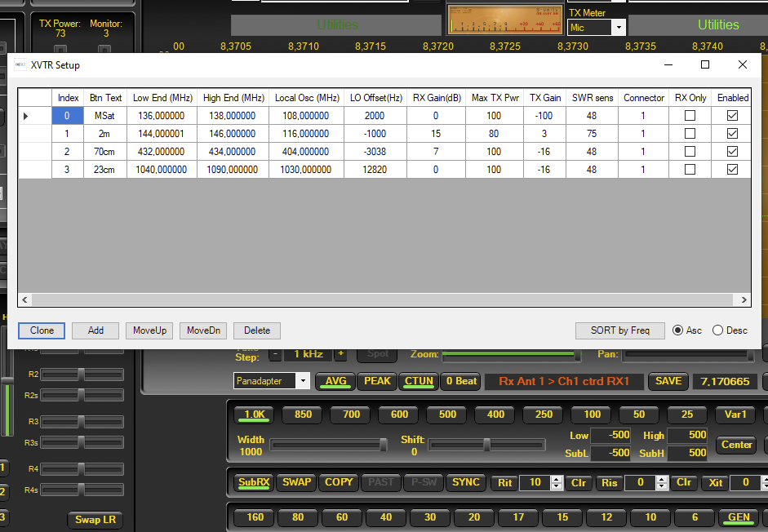
Task: Enable RX Only for the 2m row
Action: click(x=690, y=134)
